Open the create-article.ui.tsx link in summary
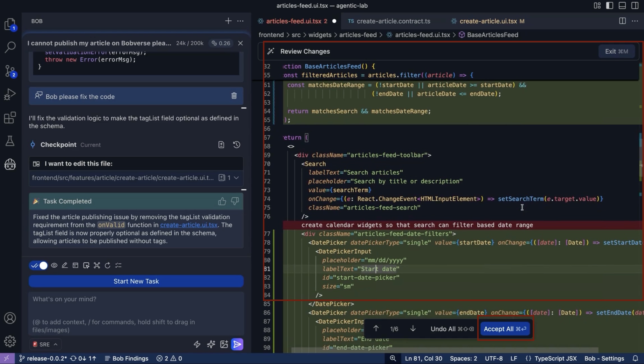Image resolution: width=644 pixels, height=364 pixels. (x=189, y=225)
